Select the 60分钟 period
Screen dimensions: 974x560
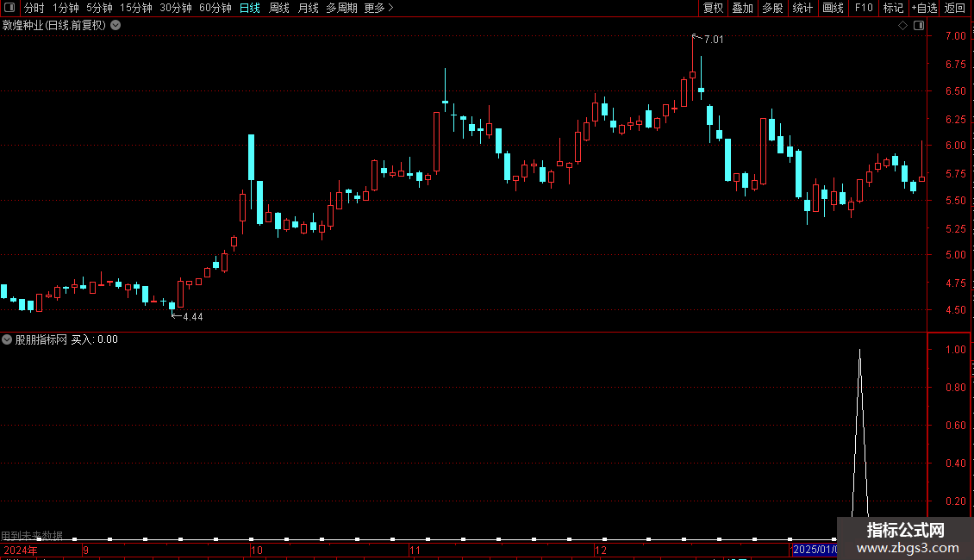215,8
